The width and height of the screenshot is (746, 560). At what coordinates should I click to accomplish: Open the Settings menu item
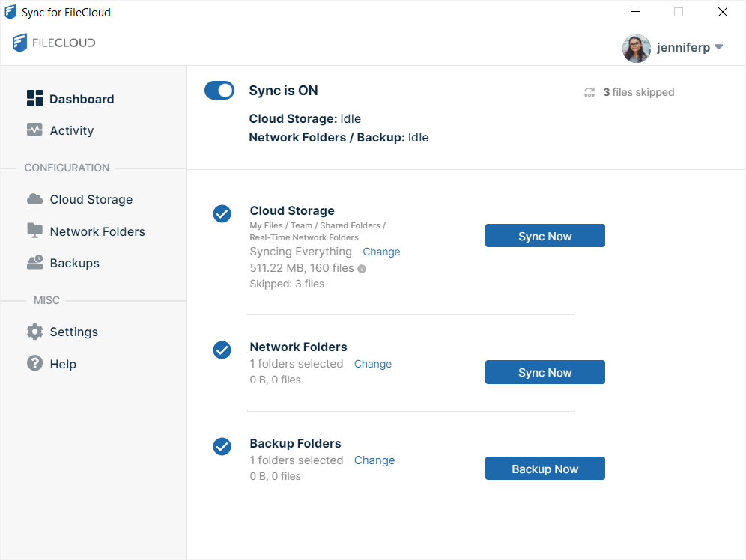click(x=73, y=332)
